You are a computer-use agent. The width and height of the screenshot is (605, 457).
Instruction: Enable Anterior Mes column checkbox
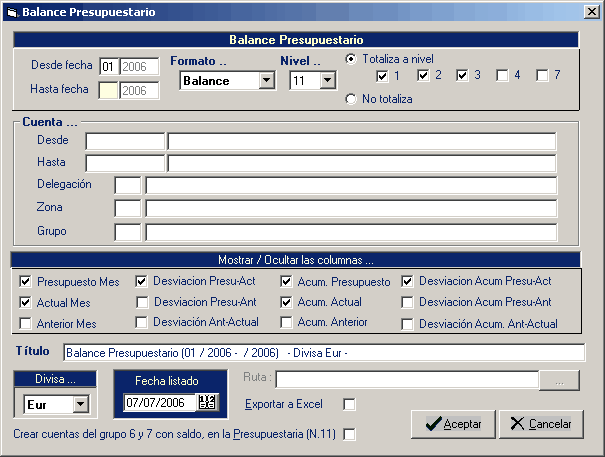tap(25, 323)
